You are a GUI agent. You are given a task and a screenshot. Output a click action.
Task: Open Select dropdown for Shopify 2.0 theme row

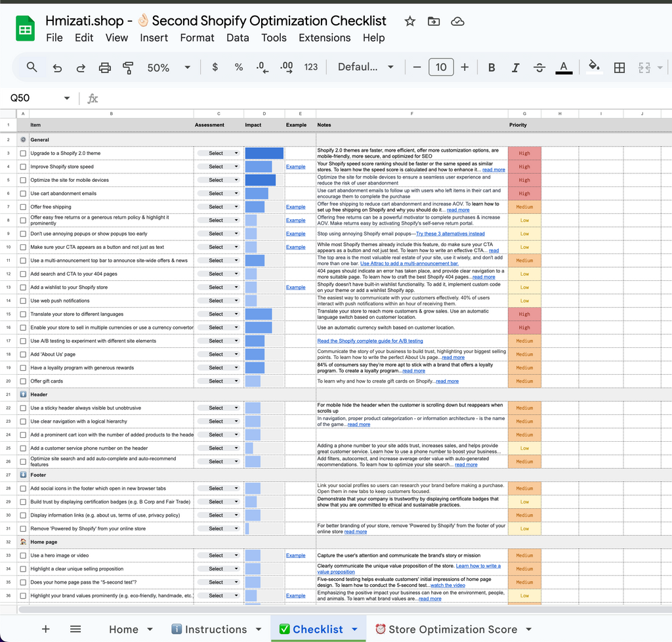219,153
